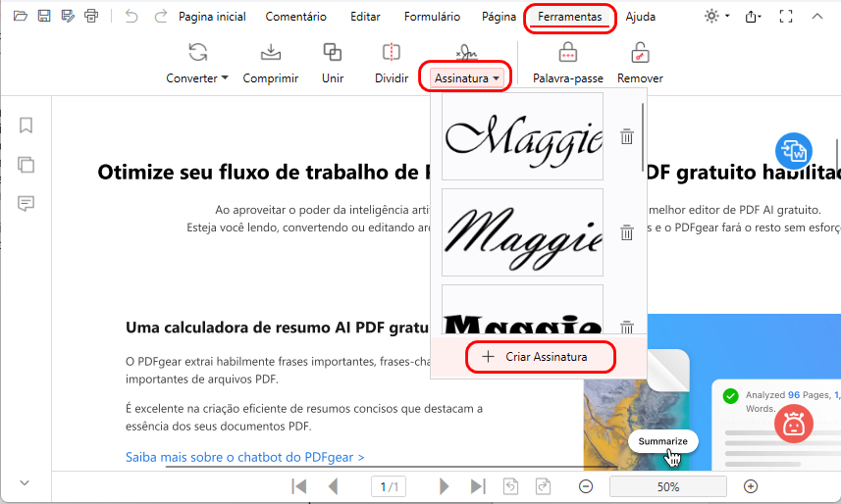
Task: Open the share dropdown icon
Action: [753, 17]
